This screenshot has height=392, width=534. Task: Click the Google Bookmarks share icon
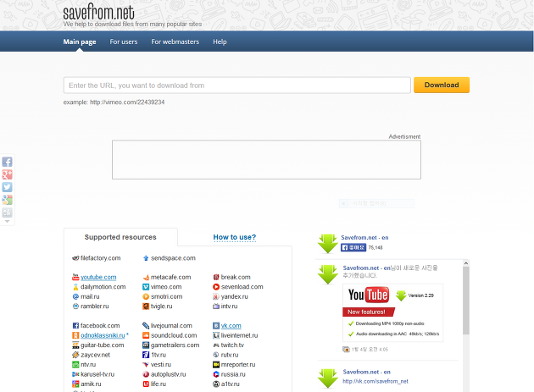coord(7,200)
